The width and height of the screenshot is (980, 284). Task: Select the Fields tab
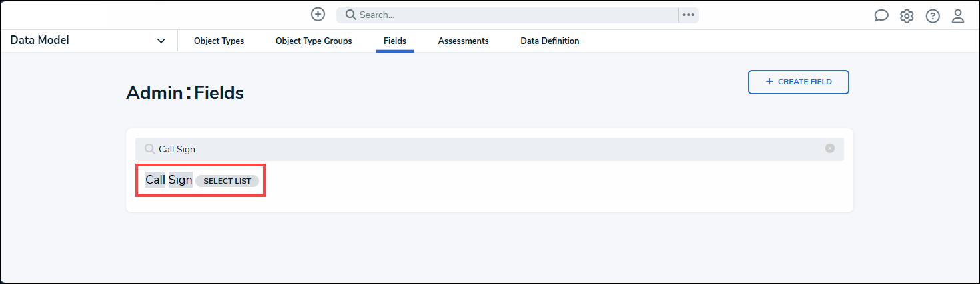395,41
